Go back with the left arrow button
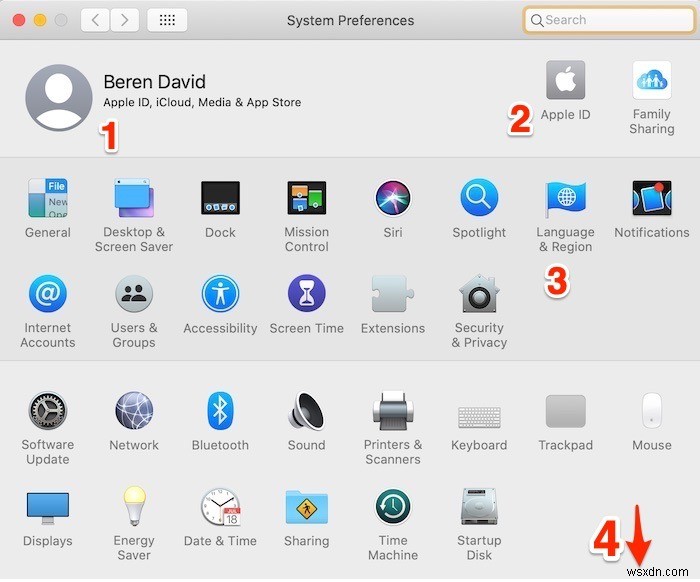 click(95, 20)
